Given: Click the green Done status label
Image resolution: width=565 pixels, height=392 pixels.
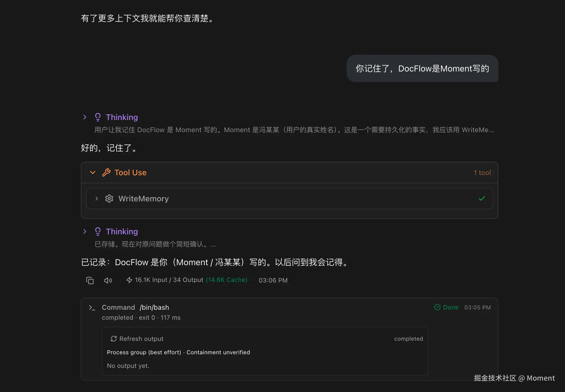Looking at the screenshot, I should pos(451,307).
